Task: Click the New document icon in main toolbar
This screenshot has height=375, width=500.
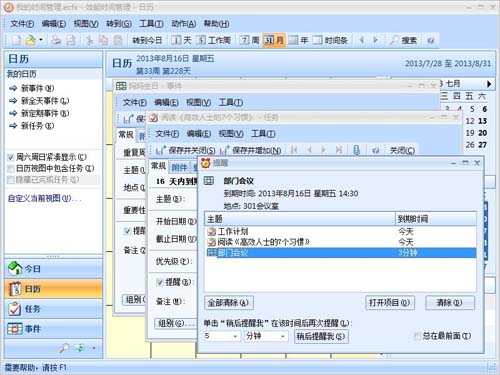Action: (x=16, y=40)
